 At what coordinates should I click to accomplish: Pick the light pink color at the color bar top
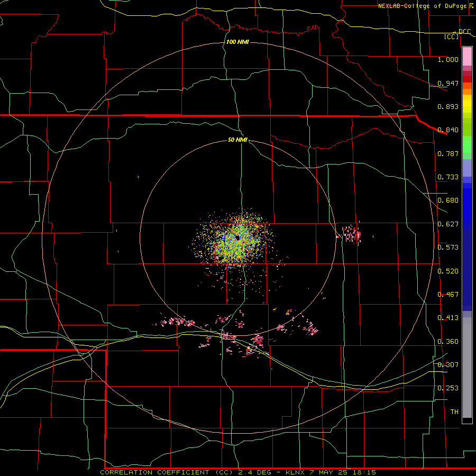click(467, 57)
